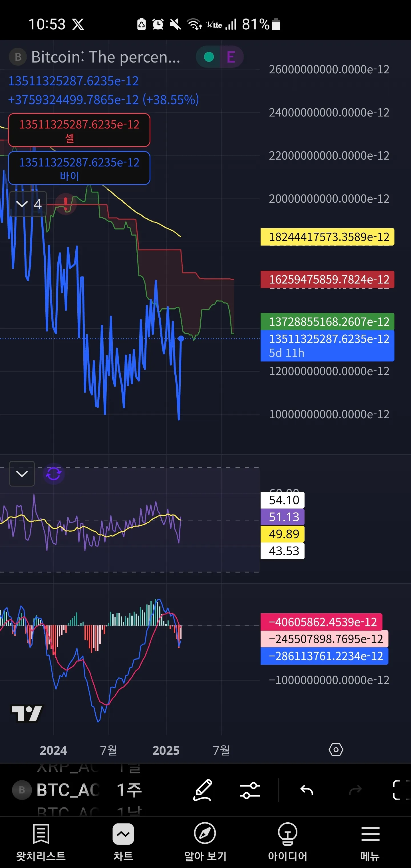Viewport: 411px width, 868px height.
Task: Tap the Wi-Fi status icon
Action: [194, 24]
